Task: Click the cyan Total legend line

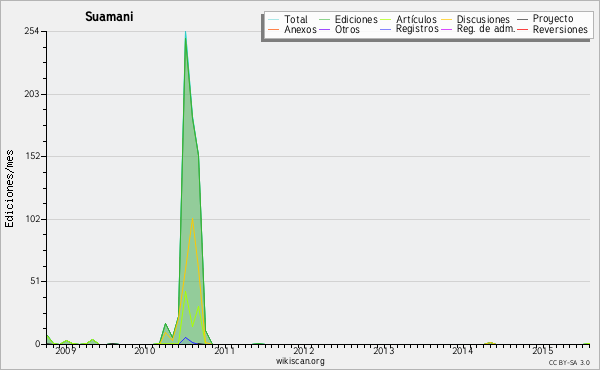Action: (x=274, y=19)
